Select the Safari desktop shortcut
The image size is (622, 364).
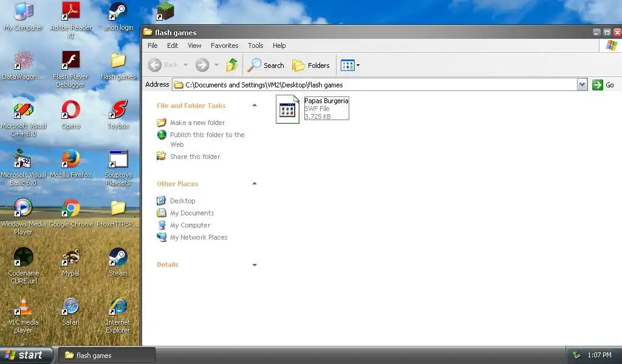click(x=70, y=311)
